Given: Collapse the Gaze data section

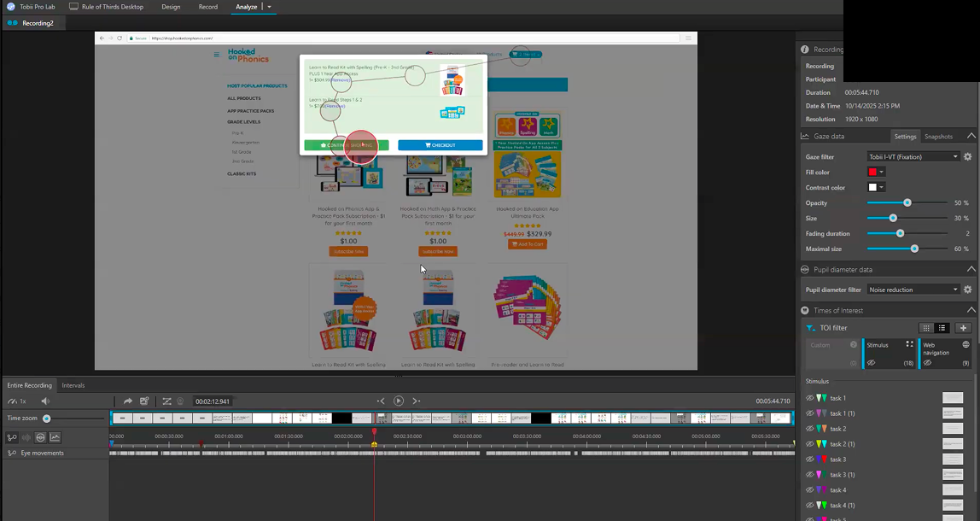Looking at the screenshot, I should (972, 135).
